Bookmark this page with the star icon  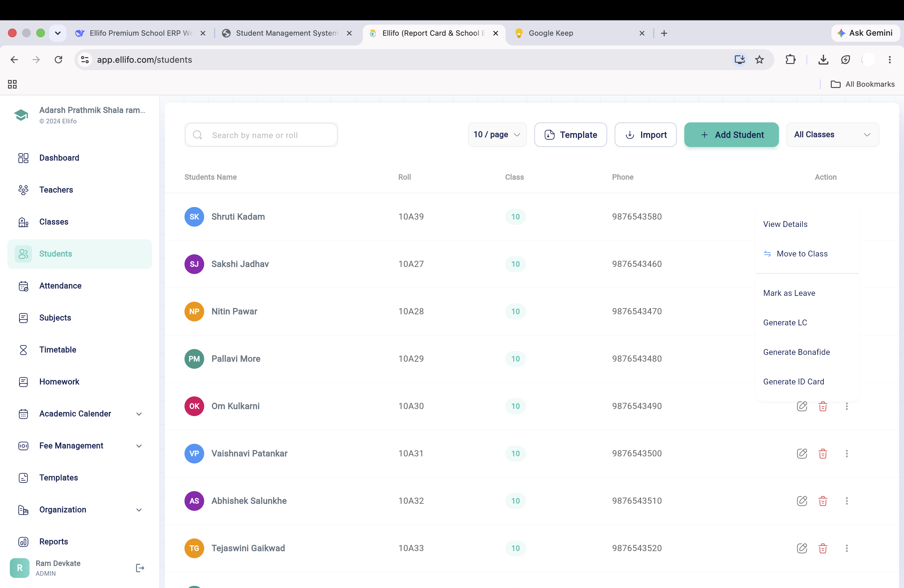[x=759, y=60]
